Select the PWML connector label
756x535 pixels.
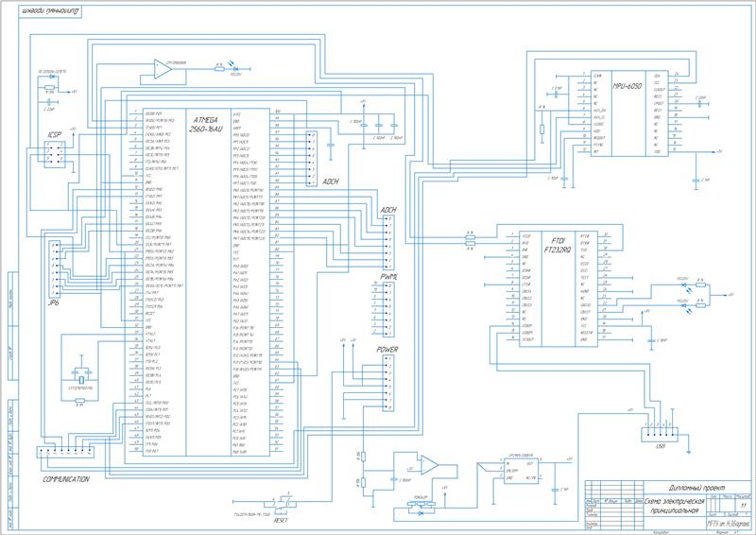(388, 277)
